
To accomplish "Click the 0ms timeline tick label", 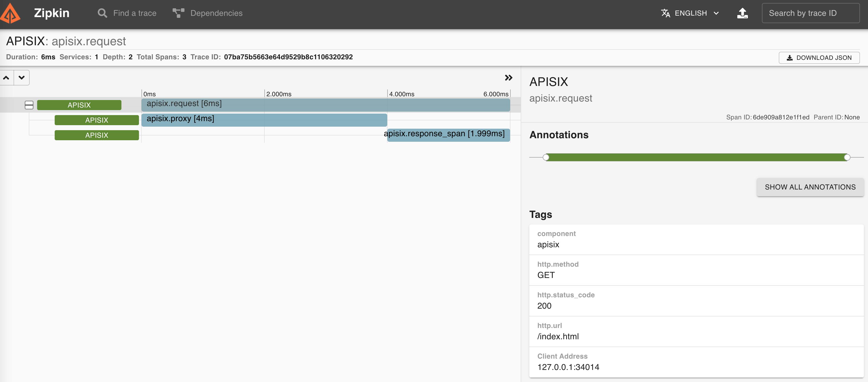I will 150,94.
